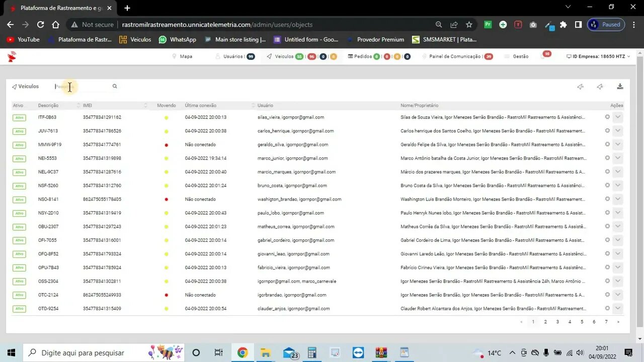
Task: Jump to the last page with »
Action: (x=618, y=322)
